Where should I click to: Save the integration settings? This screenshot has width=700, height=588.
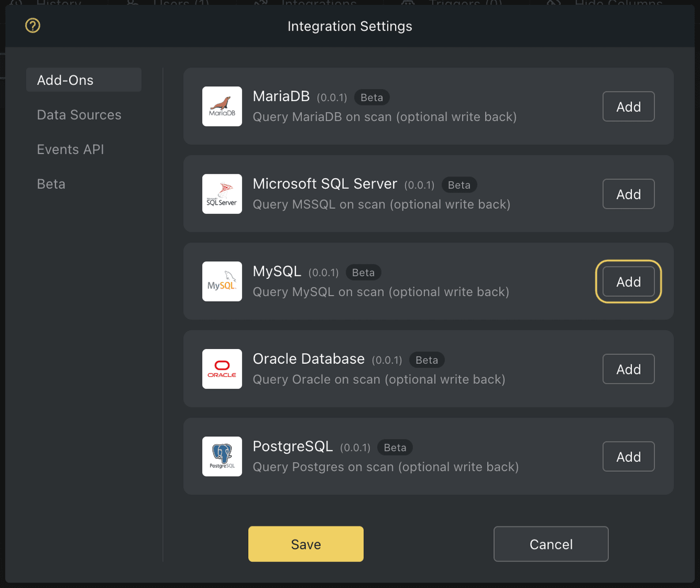pos(306,544)
